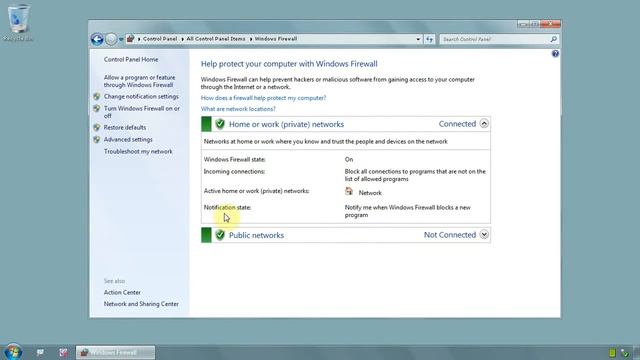Open Advanced settings link
640x360 pixels.
pyautogui.click(x=128, y=140)
